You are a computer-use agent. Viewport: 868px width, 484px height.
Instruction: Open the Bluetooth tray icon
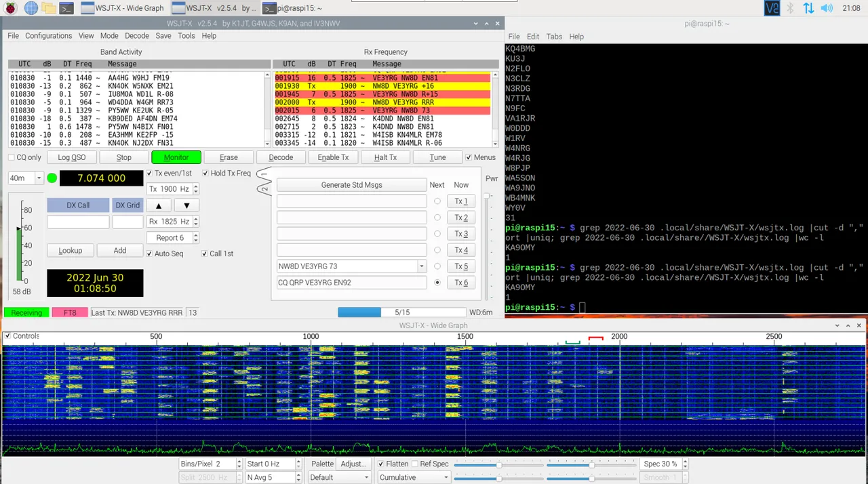coord(790,8)
